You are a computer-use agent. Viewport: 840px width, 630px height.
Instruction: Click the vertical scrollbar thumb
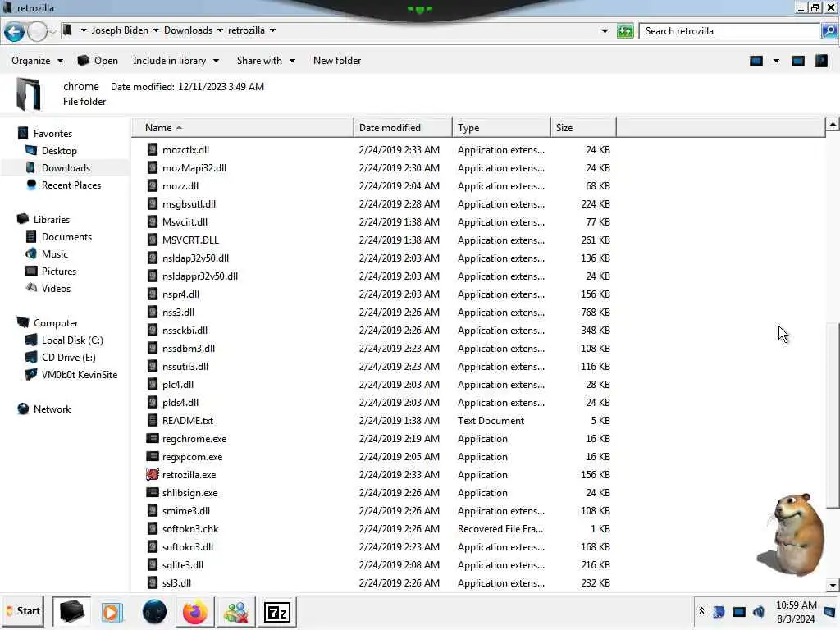[x=832, y=414]
